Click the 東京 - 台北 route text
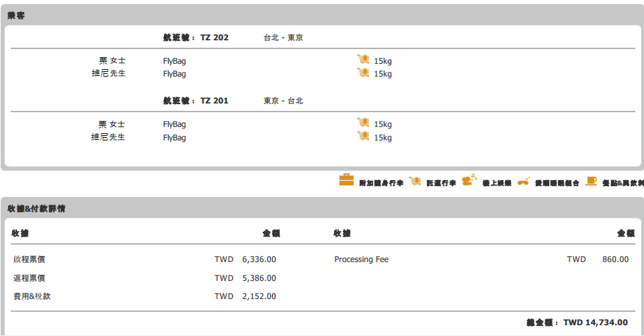 283,101
